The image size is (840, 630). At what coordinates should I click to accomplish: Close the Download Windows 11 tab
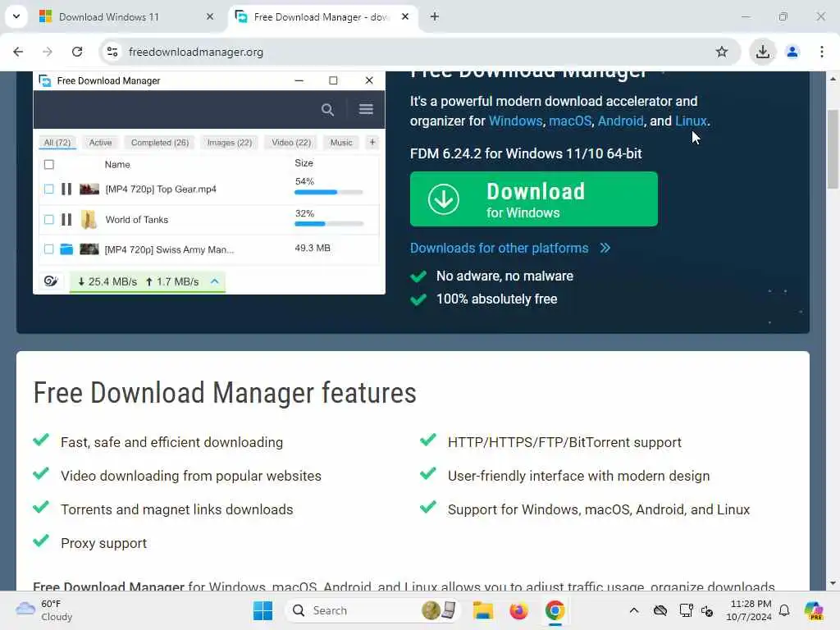210,17
